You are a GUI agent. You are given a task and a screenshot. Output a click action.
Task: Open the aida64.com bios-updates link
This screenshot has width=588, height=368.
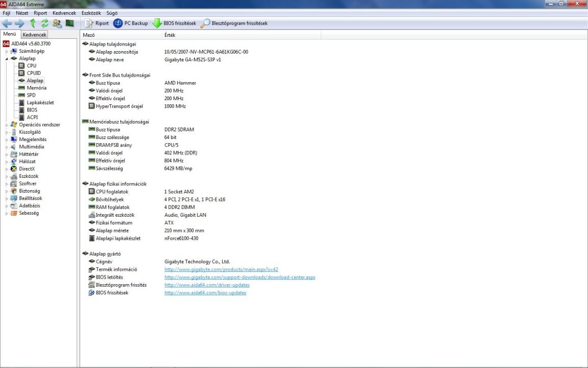206,293
